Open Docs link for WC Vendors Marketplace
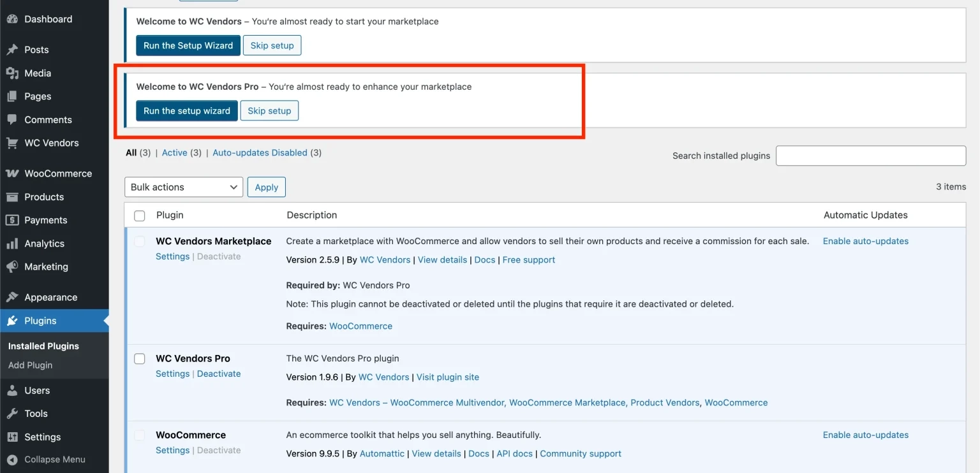The image size is (980, 473). tap(485, 259)
